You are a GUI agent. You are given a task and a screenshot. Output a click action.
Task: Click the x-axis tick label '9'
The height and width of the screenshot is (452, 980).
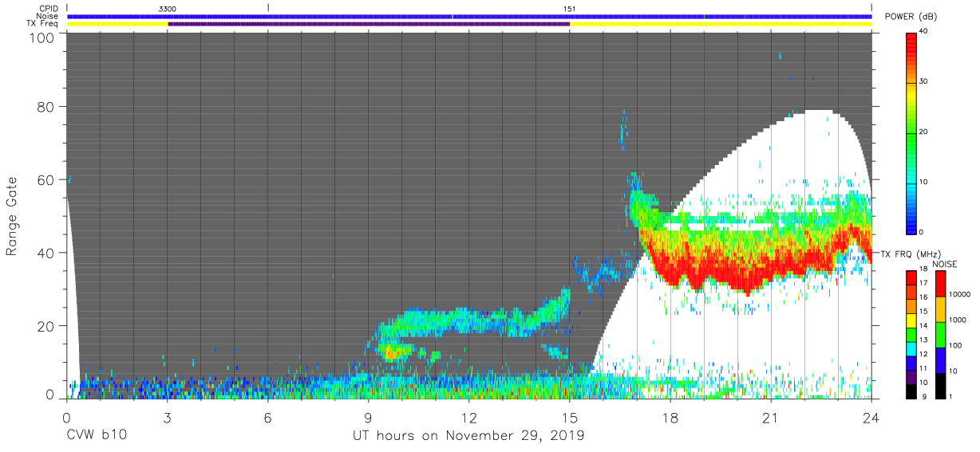click(x=369, y=418)
